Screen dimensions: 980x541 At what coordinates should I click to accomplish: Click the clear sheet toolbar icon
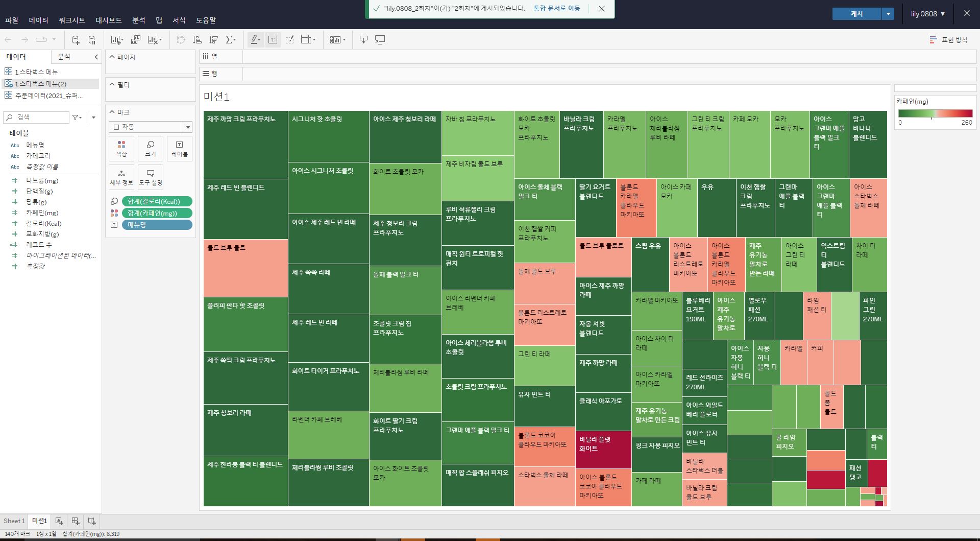(153, 40)
